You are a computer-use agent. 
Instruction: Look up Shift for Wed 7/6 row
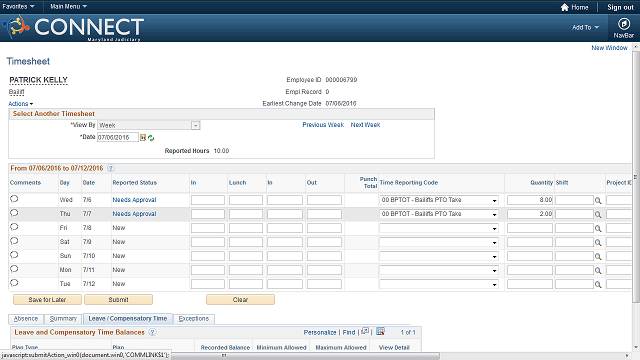click(x=598, y=200)
